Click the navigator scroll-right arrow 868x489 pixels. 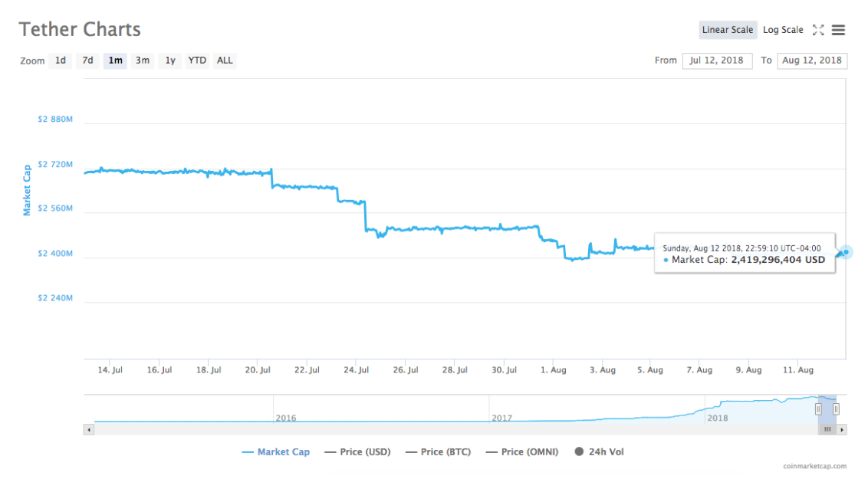(x=842, y=430)
